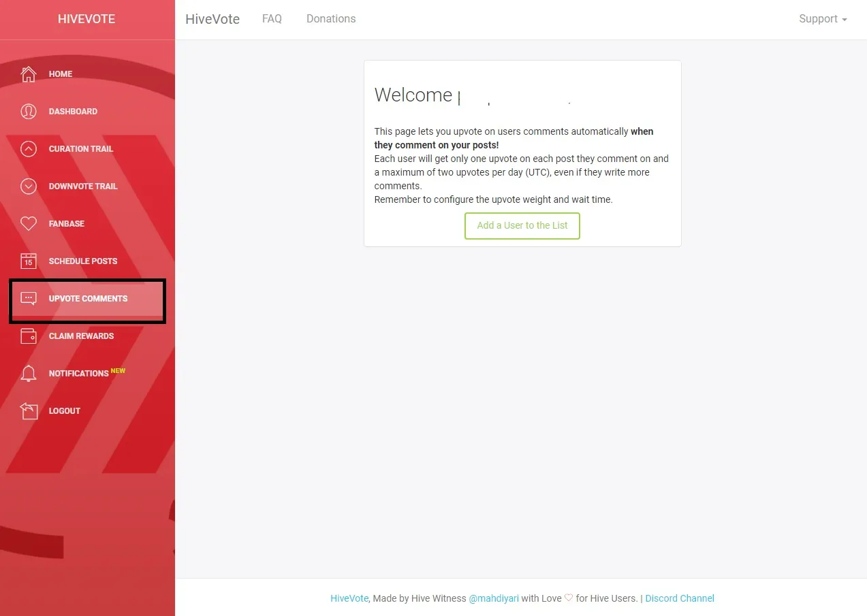
Task: Click the Downvote Trail down-arrow icon
Action: coord(29,187)
